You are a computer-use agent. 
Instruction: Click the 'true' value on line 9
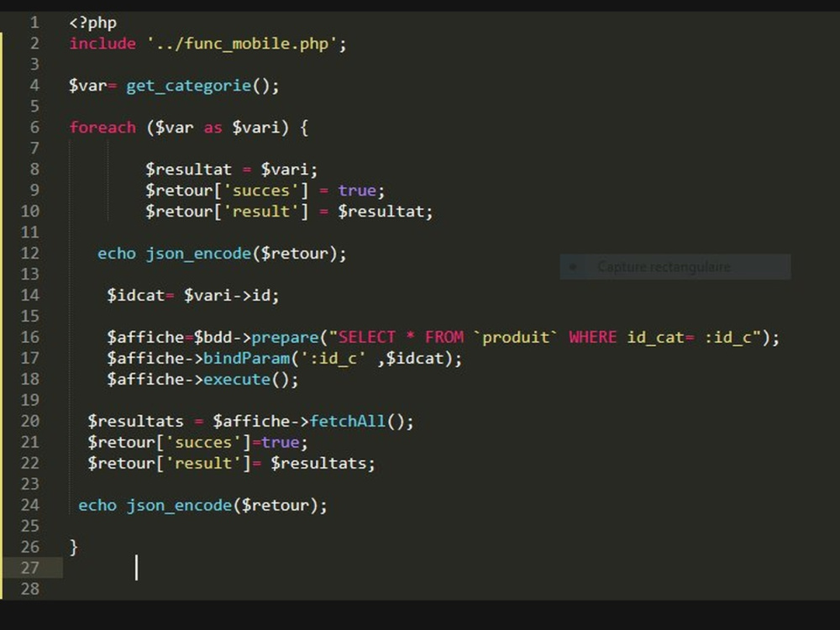tap(357, 190)
